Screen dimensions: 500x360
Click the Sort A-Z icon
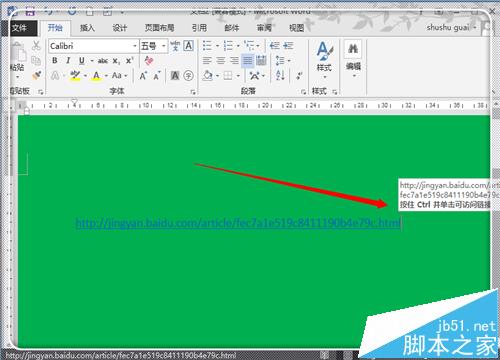(280, 75)
